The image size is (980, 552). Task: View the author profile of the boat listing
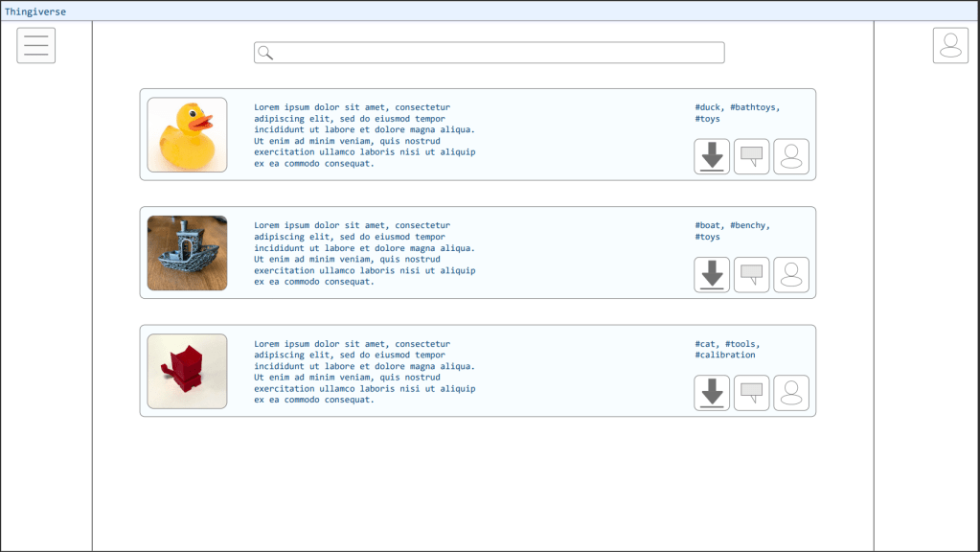click(x=791, y=274)
